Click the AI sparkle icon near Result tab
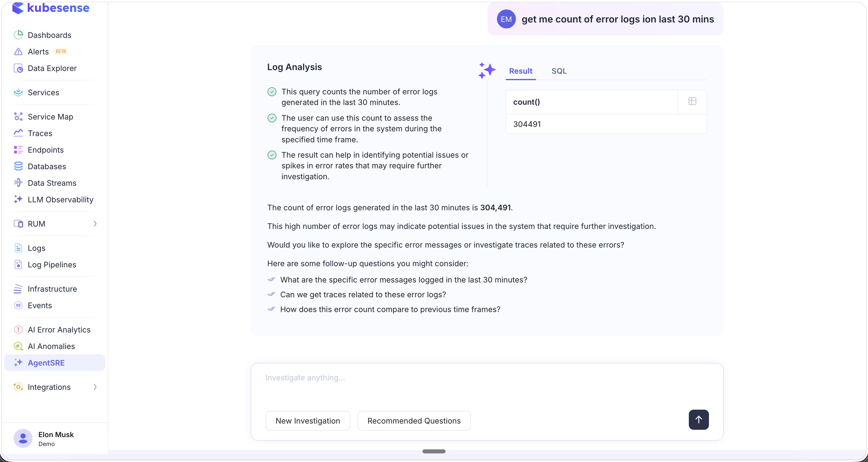Image resolution: width=868 pixels, height=462 pixels. click(x=487, y=70)
